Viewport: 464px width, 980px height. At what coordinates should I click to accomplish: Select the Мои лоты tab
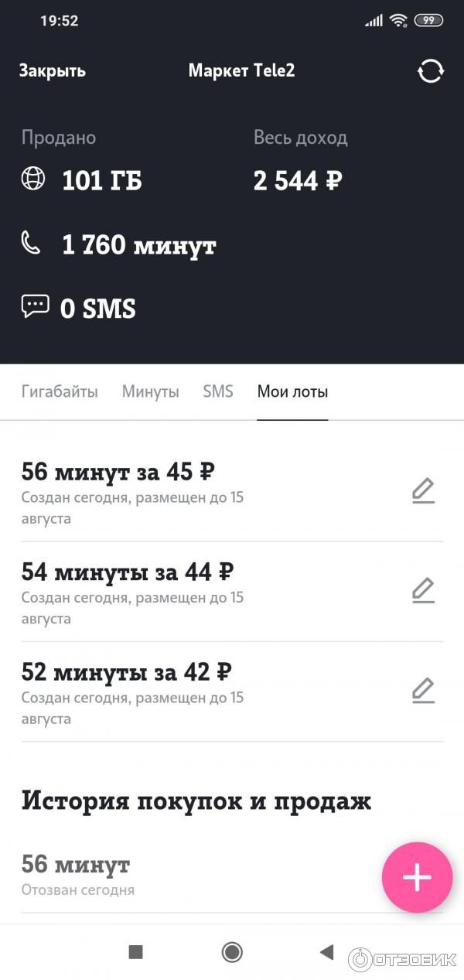(292, 391)
